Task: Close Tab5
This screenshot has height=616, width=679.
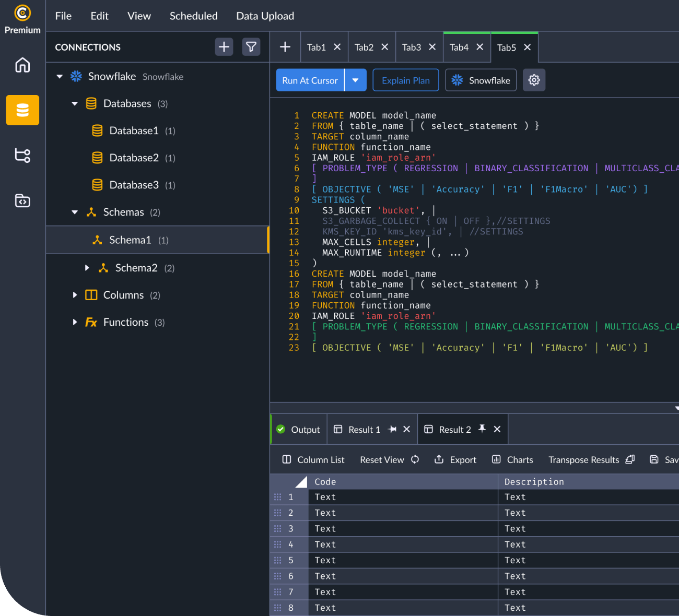Action: coord(528,48)
